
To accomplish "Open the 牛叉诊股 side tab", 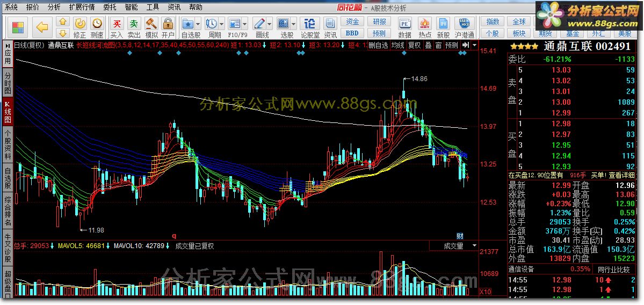I will [x=8, y=248].
